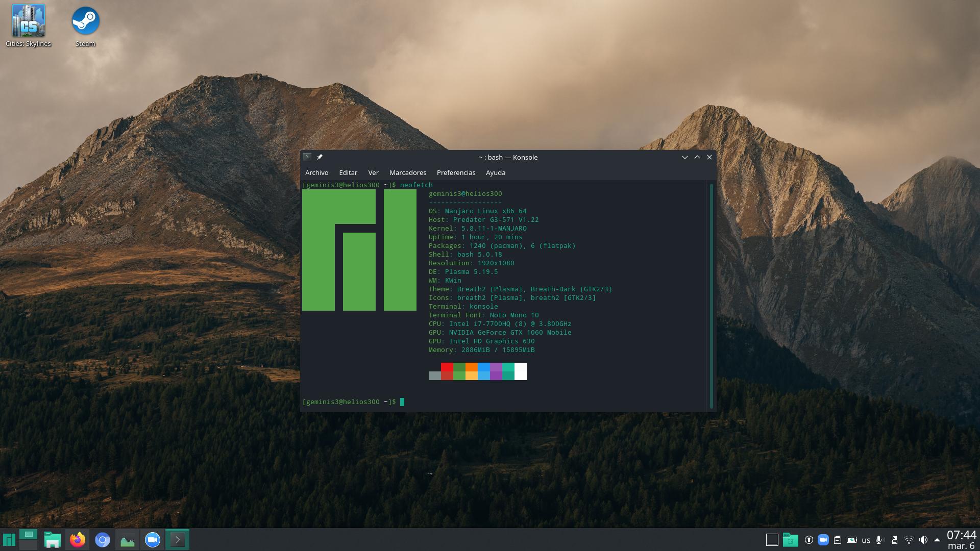
Task: Open the us keyboard layout selector
Action: tap(866, 540)
